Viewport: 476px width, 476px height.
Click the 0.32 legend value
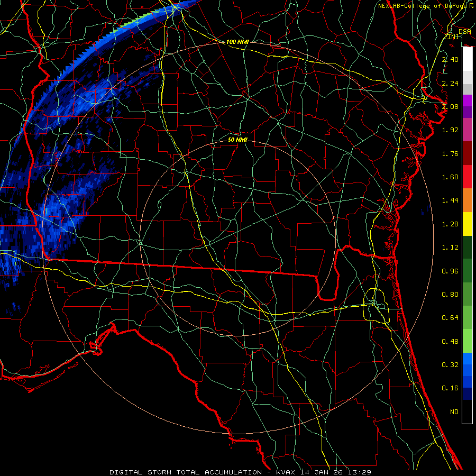(450, 365)
